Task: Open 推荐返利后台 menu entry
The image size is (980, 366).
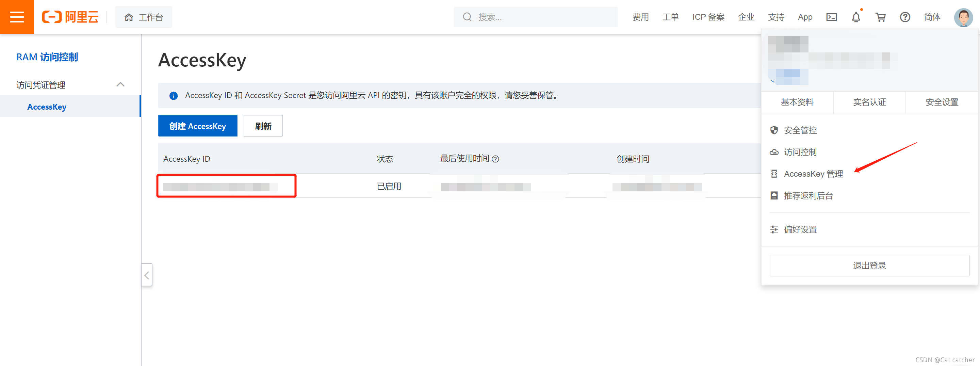Action: pos(809,195)
